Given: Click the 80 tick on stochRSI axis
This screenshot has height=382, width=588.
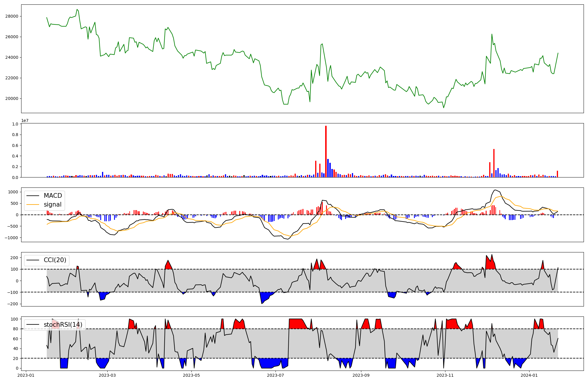Looking at the screenshot, I should (16, 329).
